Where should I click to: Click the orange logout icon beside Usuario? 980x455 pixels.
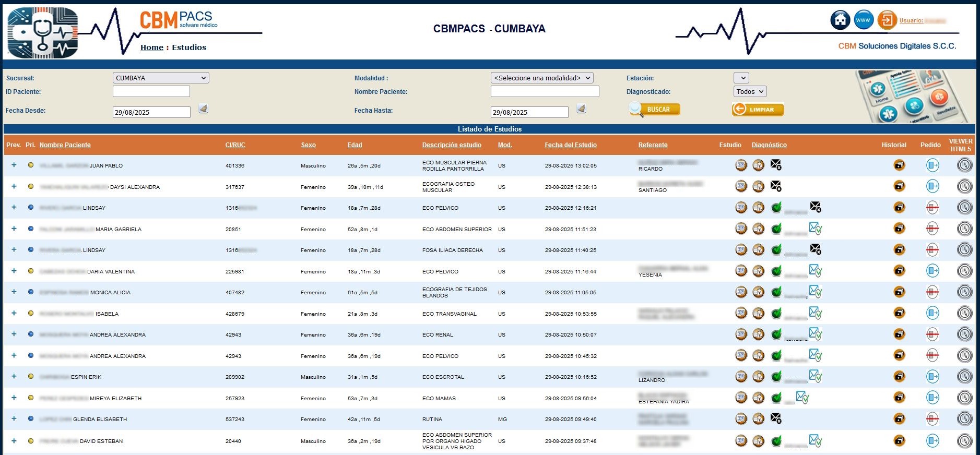[887, 20]
